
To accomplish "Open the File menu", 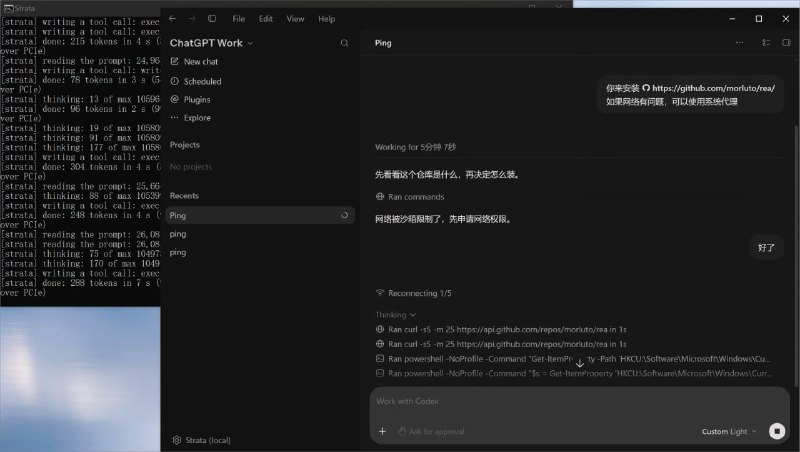I will [x=238, y=19].
